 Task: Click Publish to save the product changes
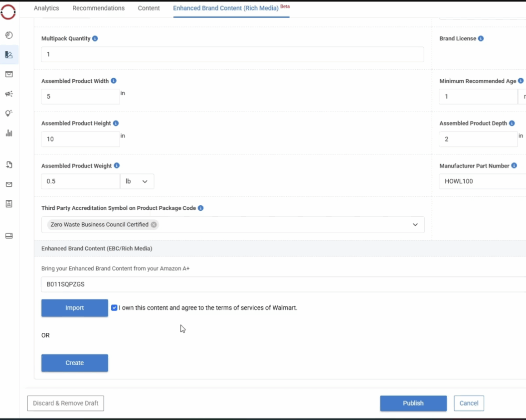pyautogui.click(x=413, y=403)
